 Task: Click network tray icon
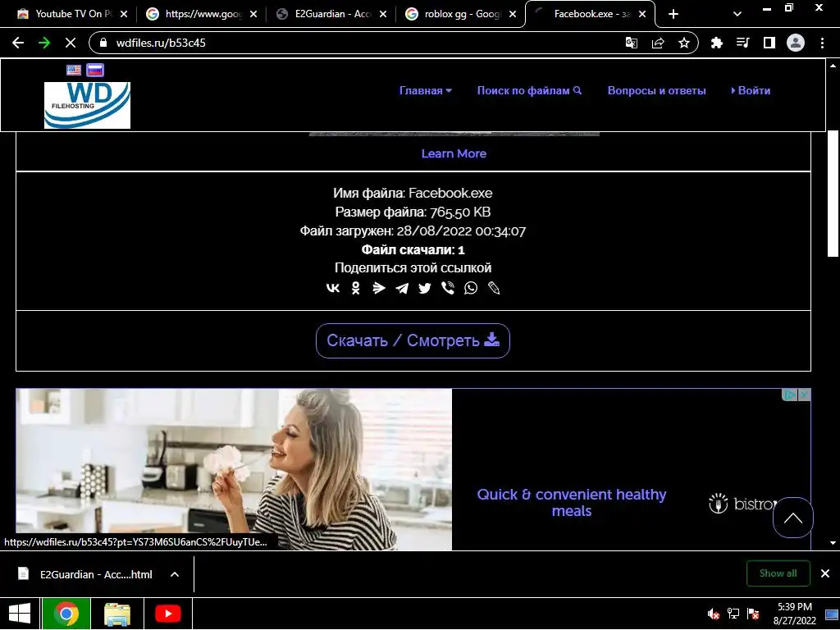pyautogui.click(x=733, y=614)
